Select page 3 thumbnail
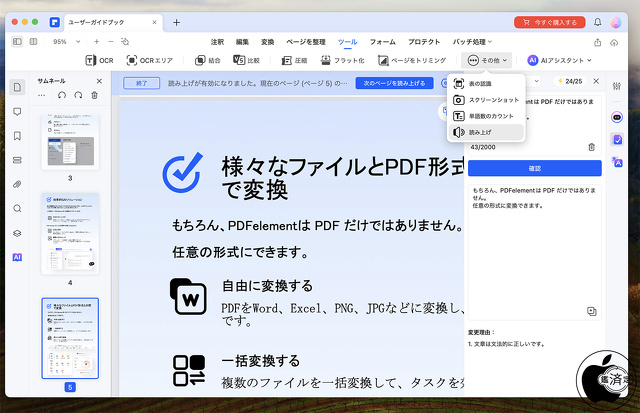 pyautogui.click(x=70, y=142)
